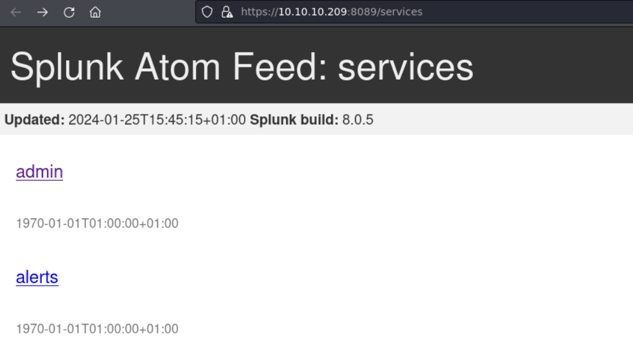The image size is (633, 364).
Task: Click the timestamp beneath the alerts link
Action: (x=97, y=329)
